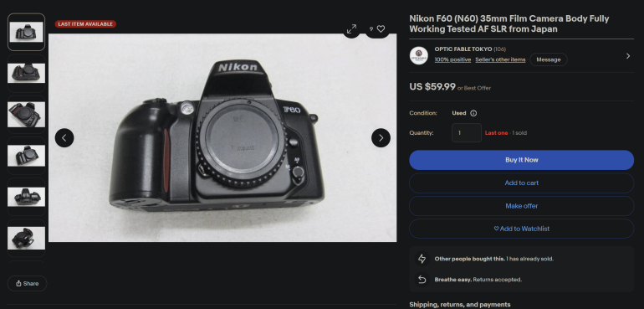Image resolution: width=644 pixels, height=309 pixels.
Task: Focus the Quantity input field
Action: pos(467,133)
